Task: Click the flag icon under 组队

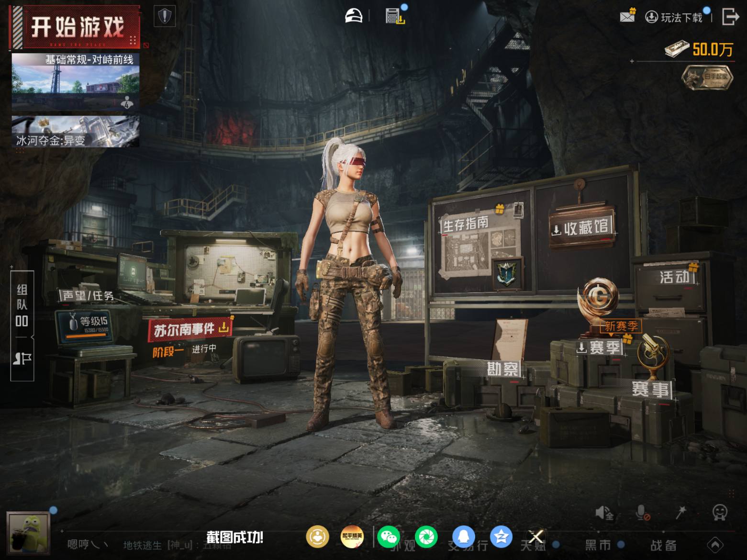Action: tap(22, 359)
